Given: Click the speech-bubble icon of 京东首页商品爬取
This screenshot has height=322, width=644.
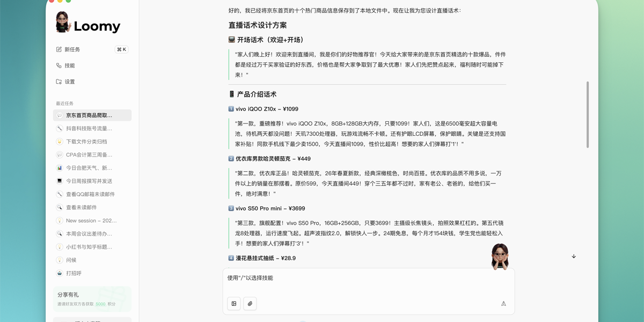Looking at the screenshot, I should coord(60,115).
